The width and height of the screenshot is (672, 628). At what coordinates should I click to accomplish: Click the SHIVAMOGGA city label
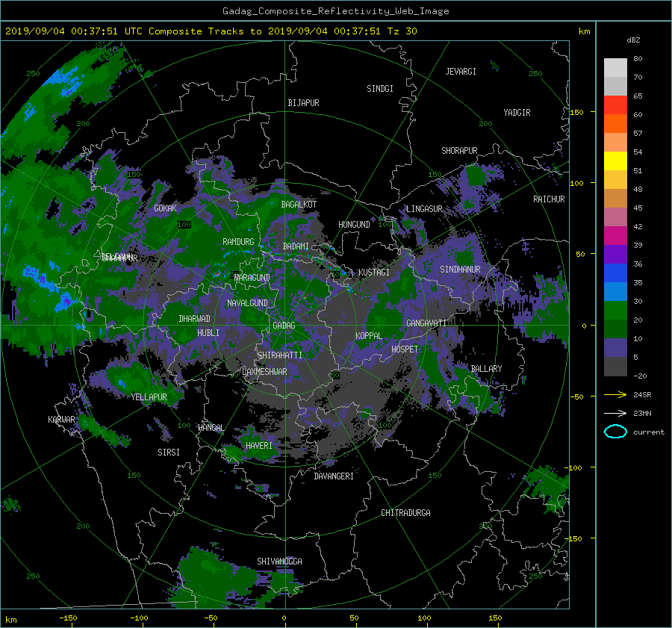[x=279, y=561]
